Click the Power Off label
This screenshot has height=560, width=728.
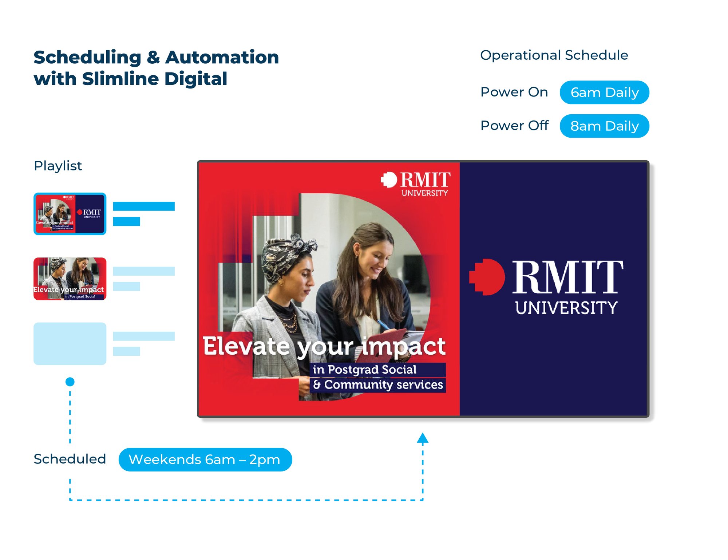pos(514,126)
